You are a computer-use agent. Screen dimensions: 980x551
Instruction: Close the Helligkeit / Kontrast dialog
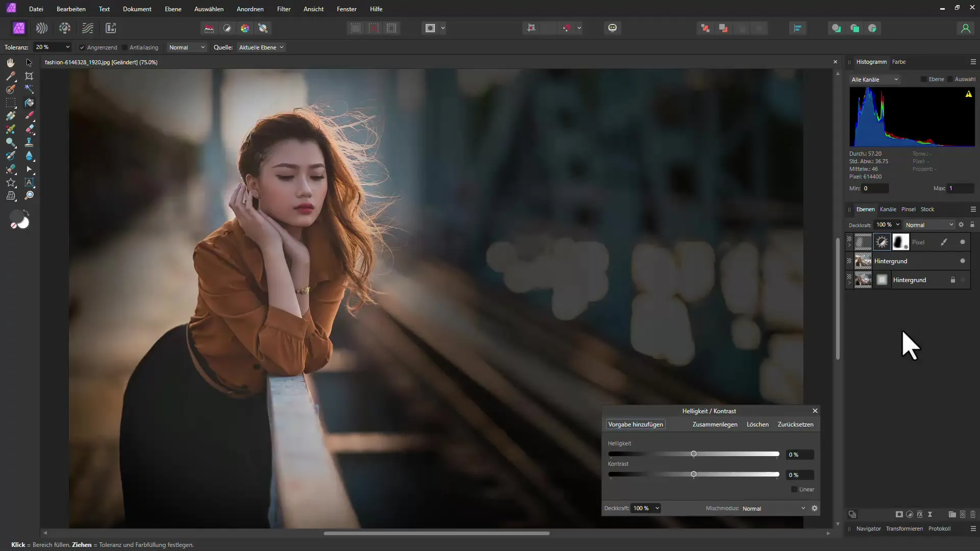(815, 411)
